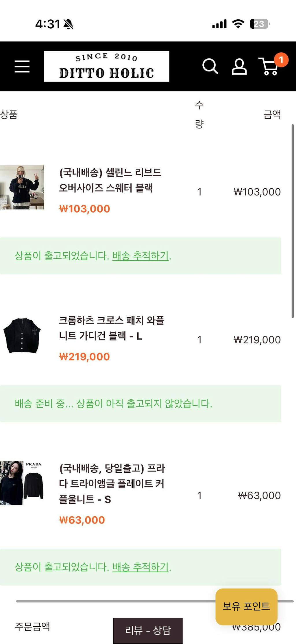
Task: Open the user account icon
Action: click(x=239, y=67)
